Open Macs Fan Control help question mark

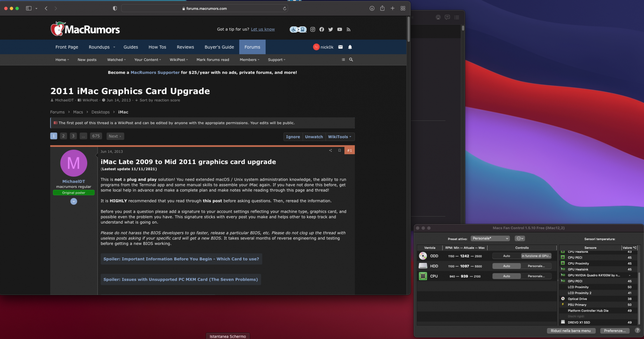click(x=637, y=330)
